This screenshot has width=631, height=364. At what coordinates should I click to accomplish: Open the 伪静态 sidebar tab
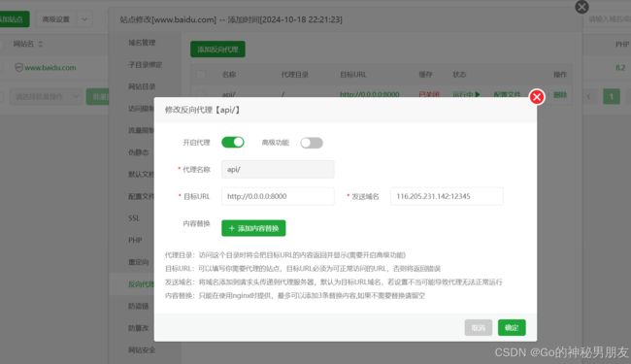[x=139, y=152]
